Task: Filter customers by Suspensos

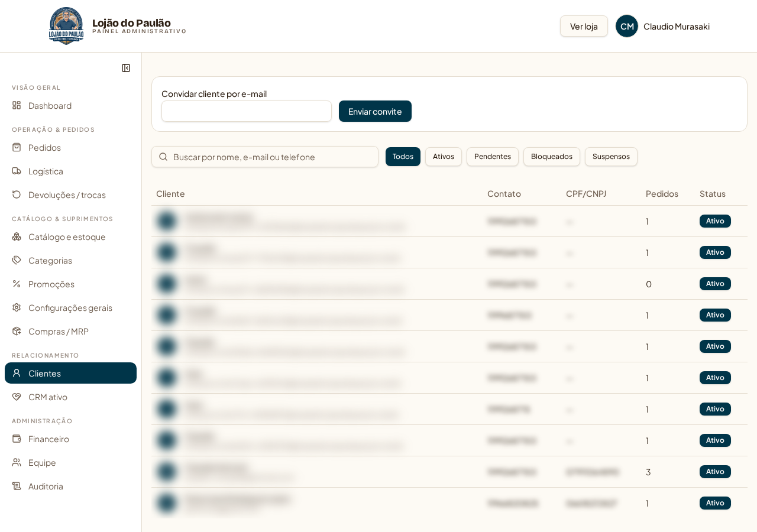Action: [611, 157]
